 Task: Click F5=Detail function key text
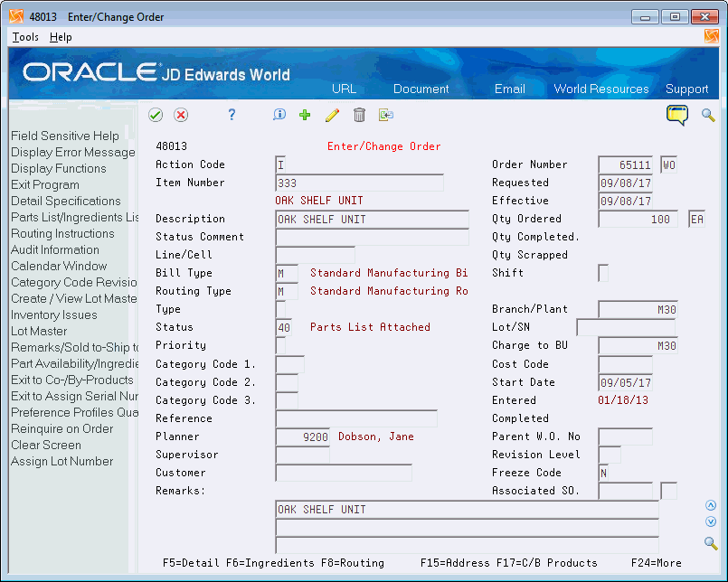[191, 563]
